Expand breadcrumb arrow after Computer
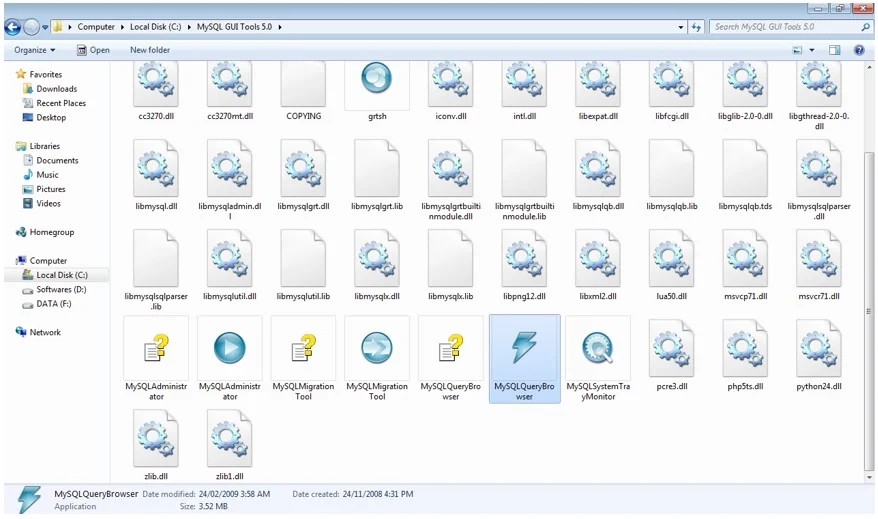 click(x=123, y=26)
